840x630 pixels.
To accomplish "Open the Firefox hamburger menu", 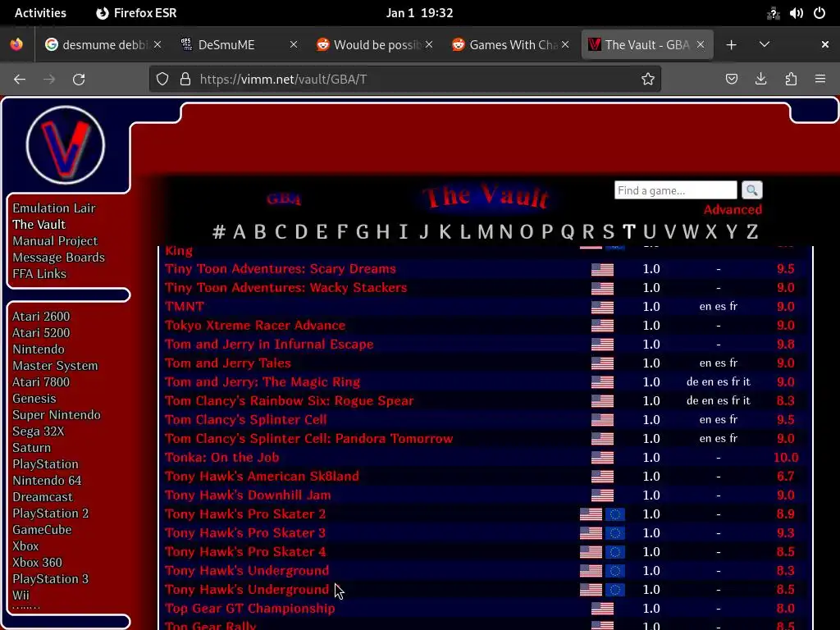I will pyautogui.click(x=820, y=80).
